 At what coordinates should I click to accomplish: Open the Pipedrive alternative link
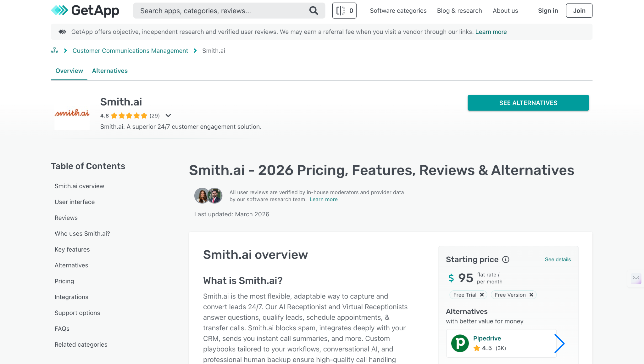pos(487,338)
